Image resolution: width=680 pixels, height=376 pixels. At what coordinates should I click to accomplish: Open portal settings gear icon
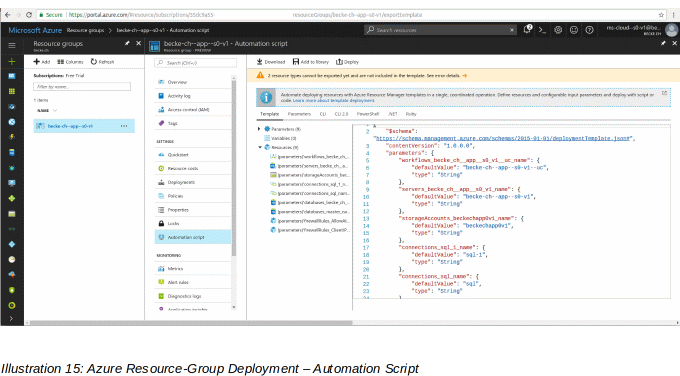558,29
